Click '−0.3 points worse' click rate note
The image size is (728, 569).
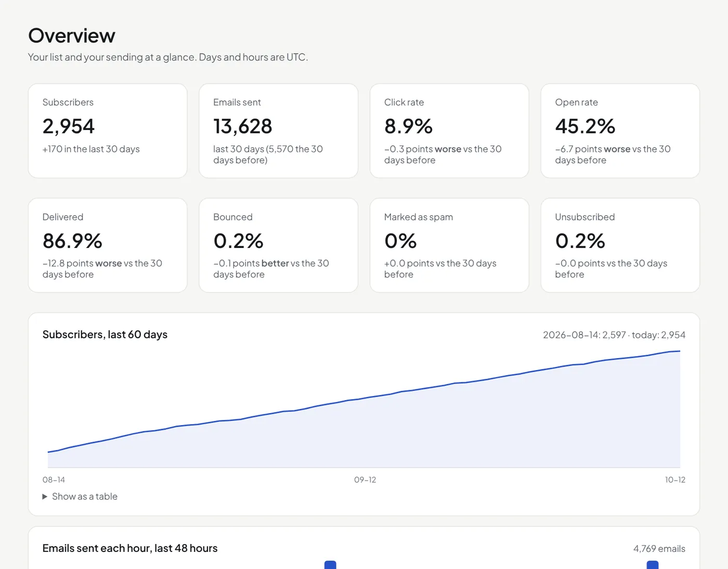tap(443, 154)
